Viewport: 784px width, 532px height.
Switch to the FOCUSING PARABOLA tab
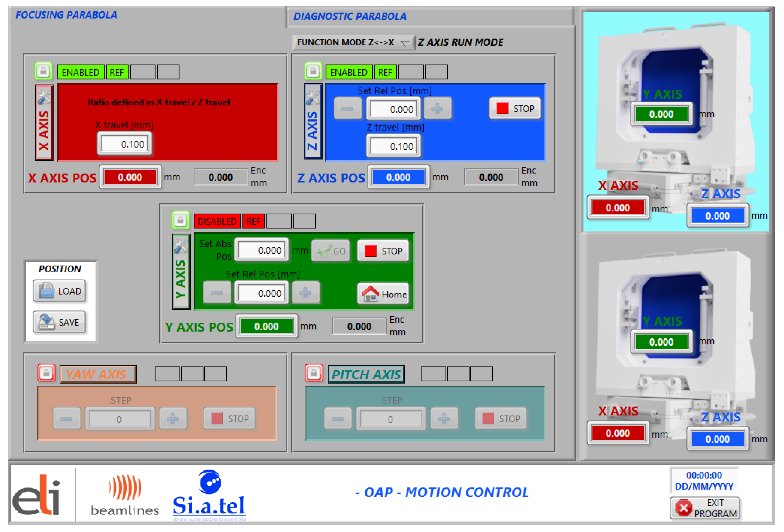click(66, 15)
